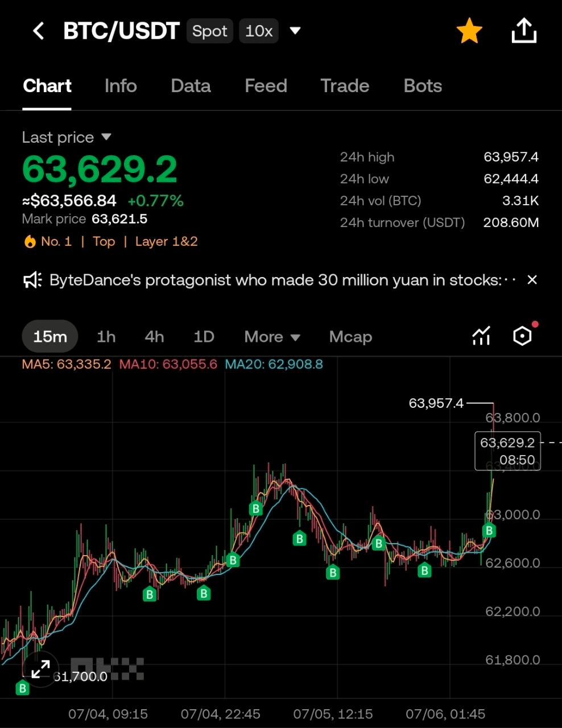Switch to the 1h timeframe
The width and height of the screenshot is (562, 728).
tap(106, 337)
